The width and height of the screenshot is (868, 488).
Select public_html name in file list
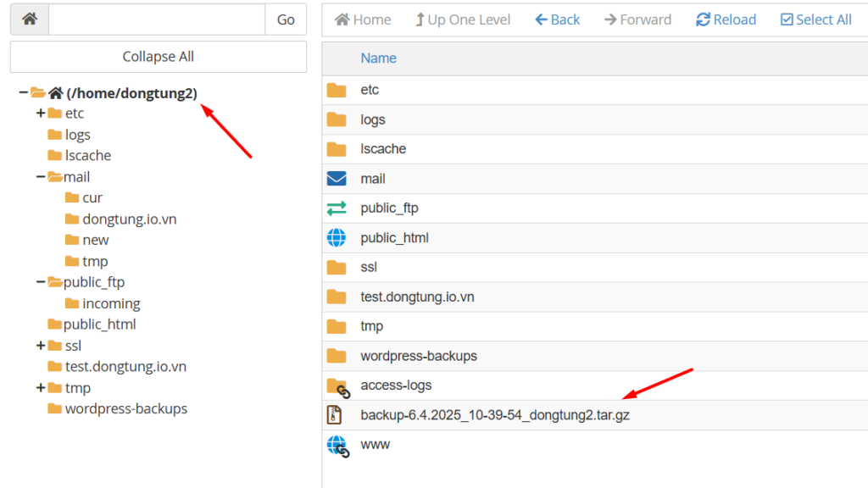394,238
